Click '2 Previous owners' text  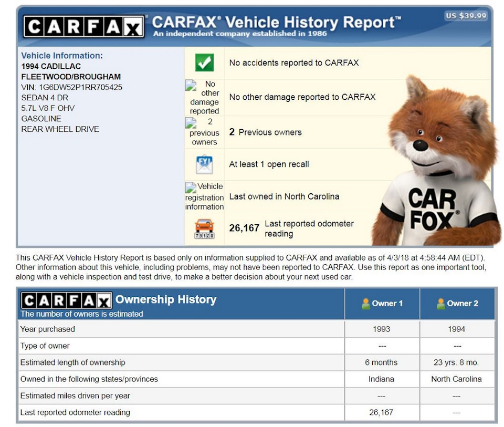point(265,132)
